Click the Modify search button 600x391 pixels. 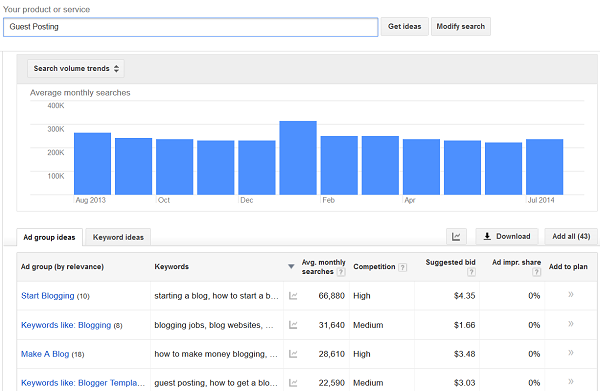tap(461, 26)
